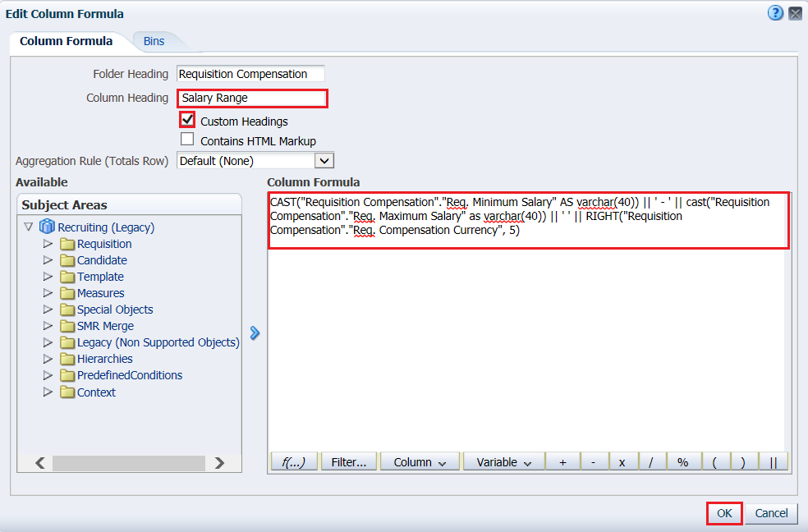The width and height of the screenshot is (808, 532).
Task: Insert an opening parenthesis
Action: click(x=714, y=462)
